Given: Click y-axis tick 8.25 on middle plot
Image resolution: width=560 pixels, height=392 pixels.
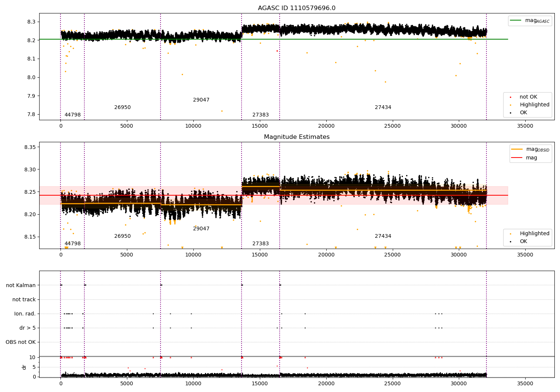Looking at the screenshot, I should tap(30, 192).
